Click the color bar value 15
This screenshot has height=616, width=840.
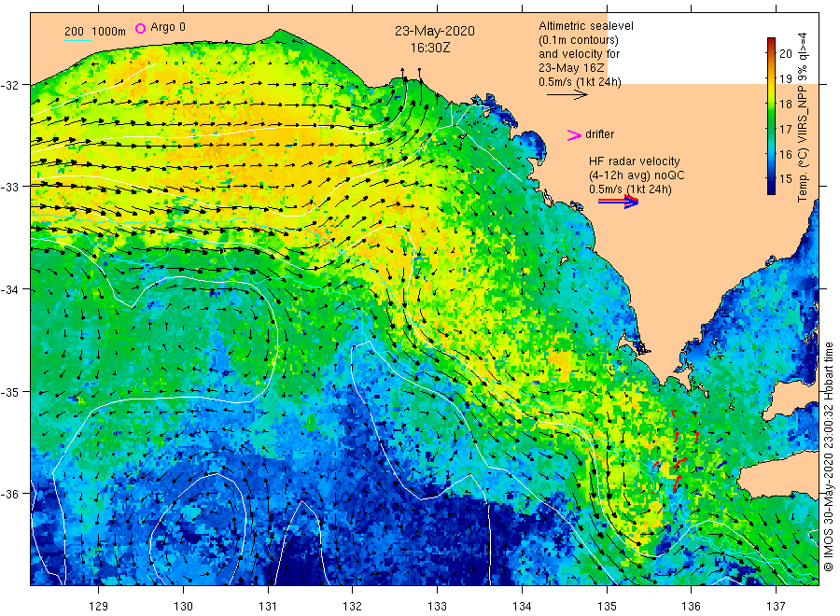(x=785, y=179)
